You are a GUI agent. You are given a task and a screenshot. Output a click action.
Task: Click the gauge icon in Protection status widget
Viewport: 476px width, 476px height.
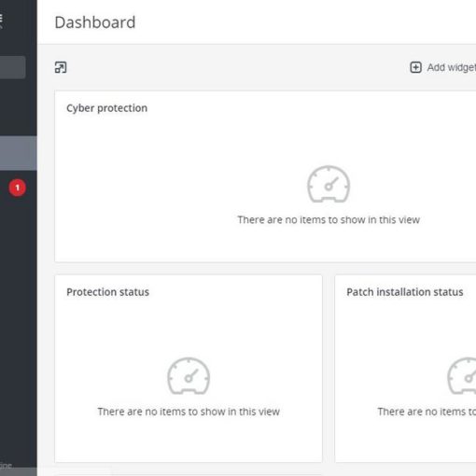pos(189,376)
